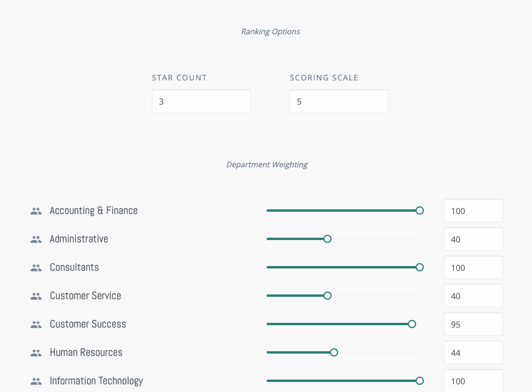Screen dimensions: 532x392
Task: Focus the Scoring Scale input field
Action: tap(339, 101)
